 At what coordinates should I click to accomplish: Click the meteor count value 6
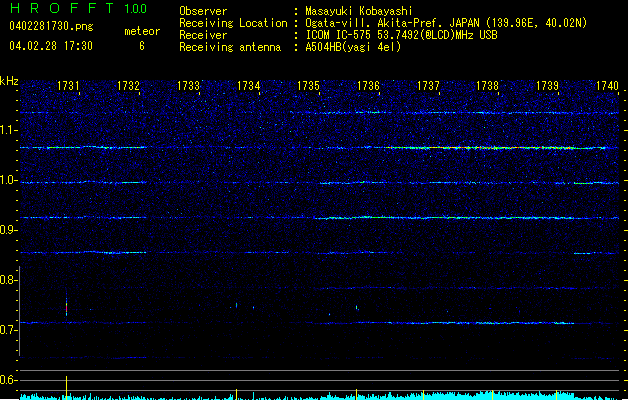tap(141, 46)
